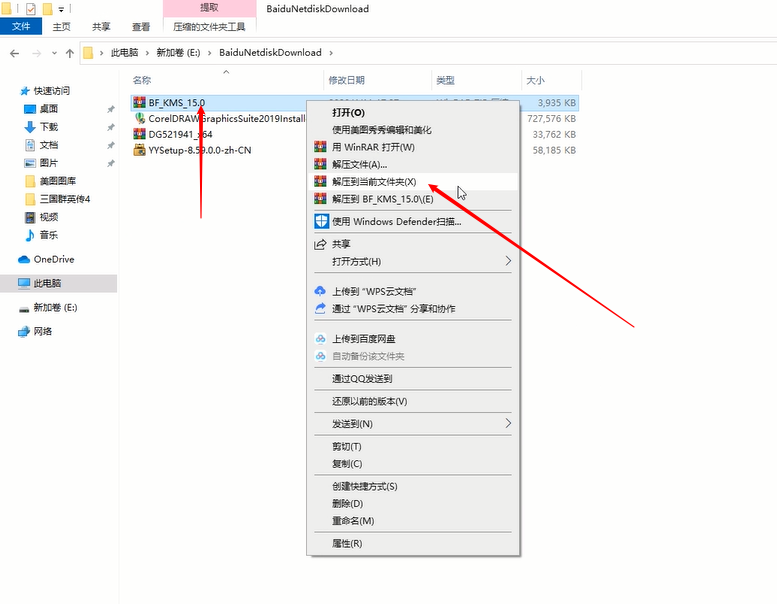Click the share icon beside 共享
The height and width of the screenshot is (604, 777).
point(321,244)
